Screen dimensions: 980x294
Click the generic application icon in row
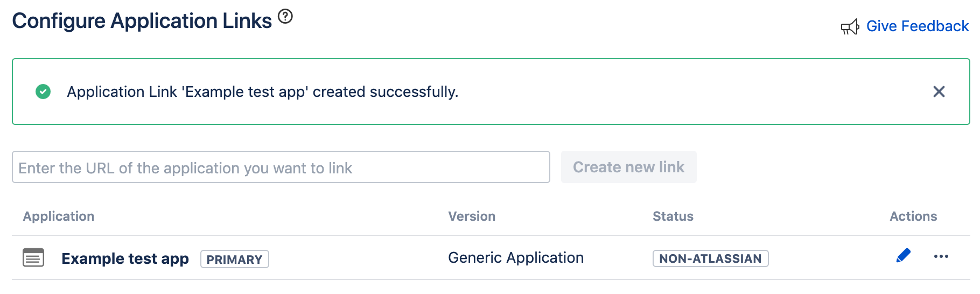(x=33, y=258)
